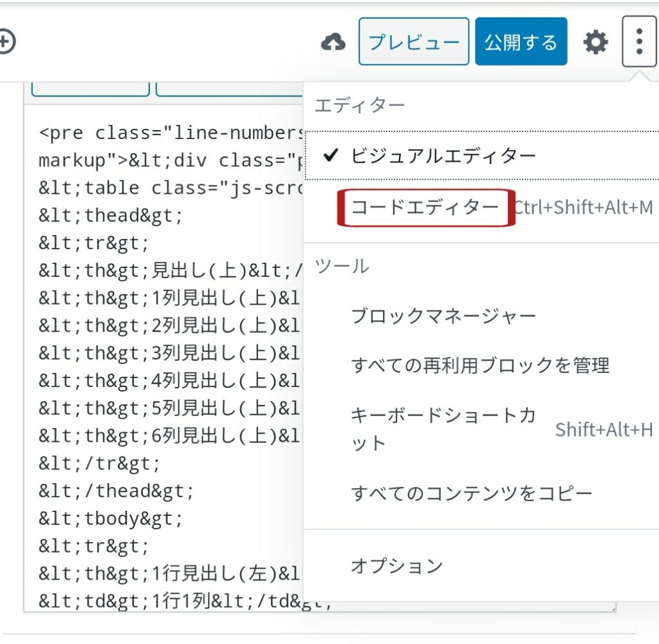Choose すべての再利用ブロックを管理
659x644 pixels.
coord(481,365)
